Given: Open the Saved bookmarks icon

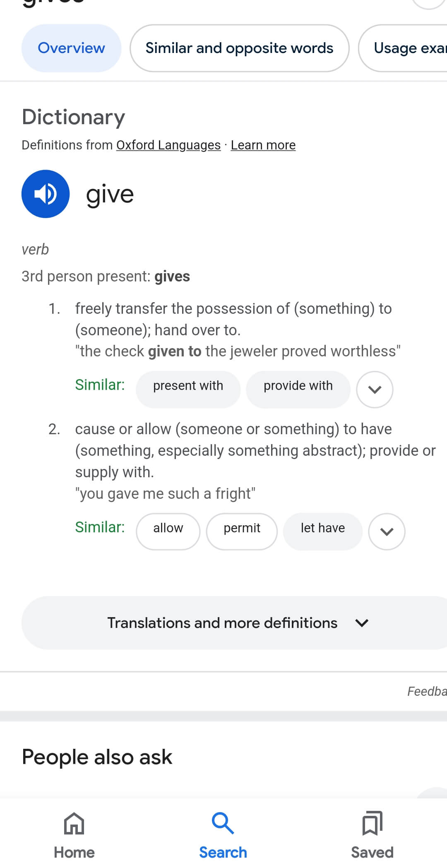Looking at the screenshot, I should click(x=372, y=823).
